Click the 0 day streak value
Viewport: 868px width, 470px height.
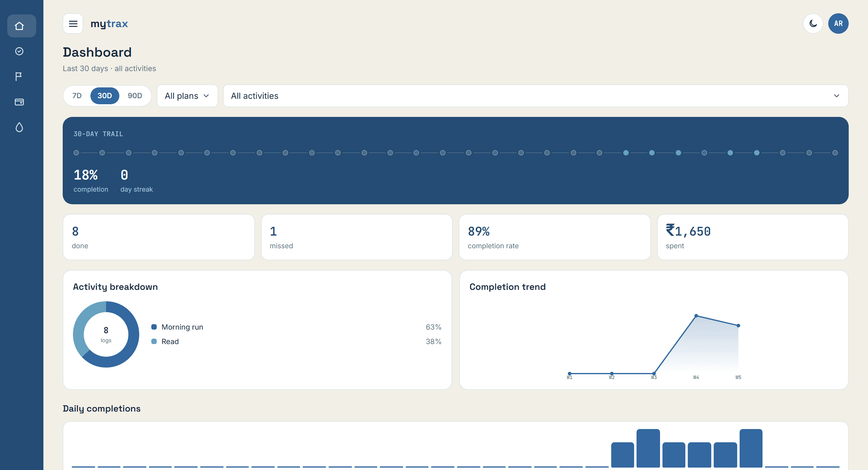pos(124,175)
